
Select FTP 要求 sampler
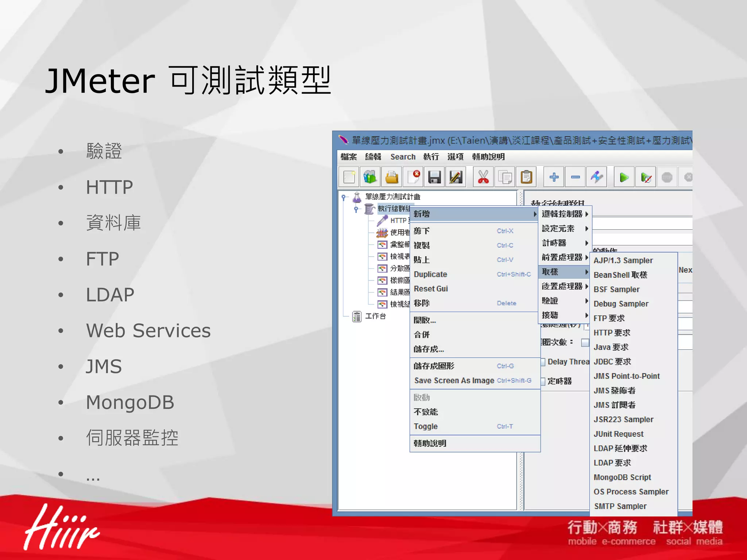click(634, 318)
